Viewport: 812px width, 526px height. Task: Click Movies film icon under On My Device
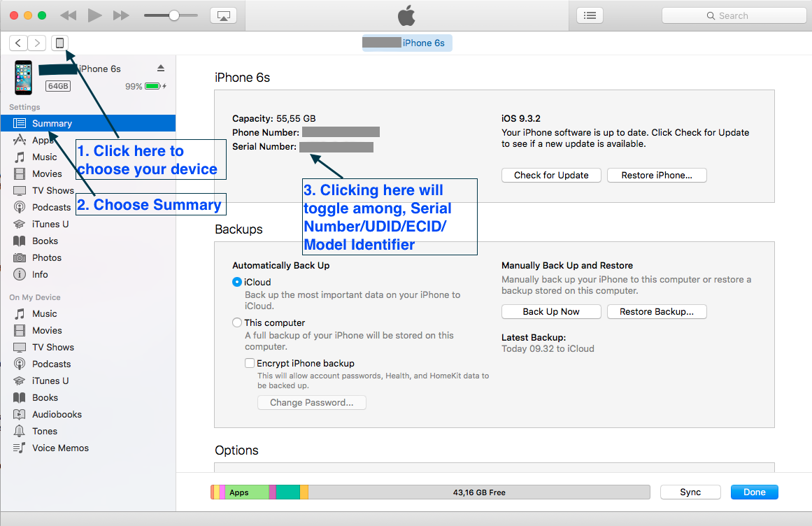tap(19, 330)
